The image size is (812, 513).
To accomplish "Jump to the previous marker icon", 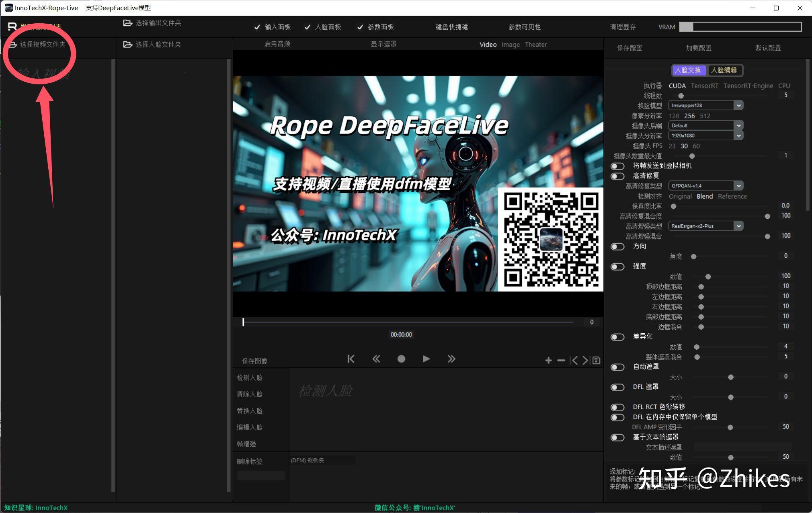I will pos(574,361).
